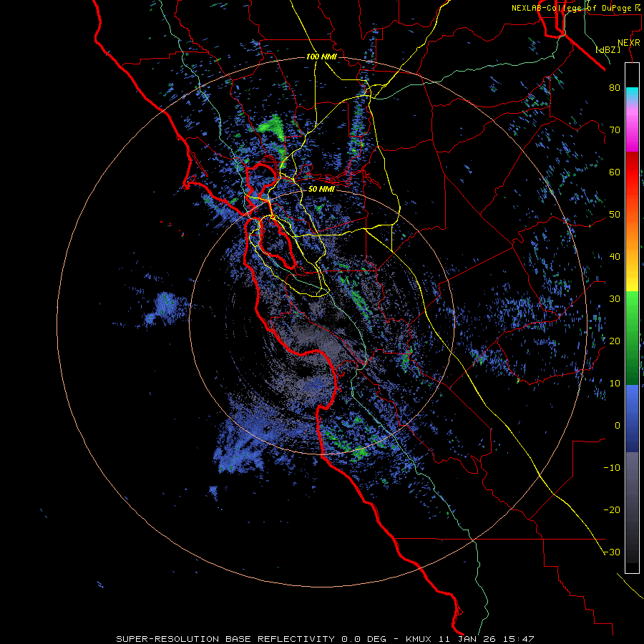Viewport: 644px width, 644px height.
Task: Select the 100 NMI range ring label
Action: (321, 57)
